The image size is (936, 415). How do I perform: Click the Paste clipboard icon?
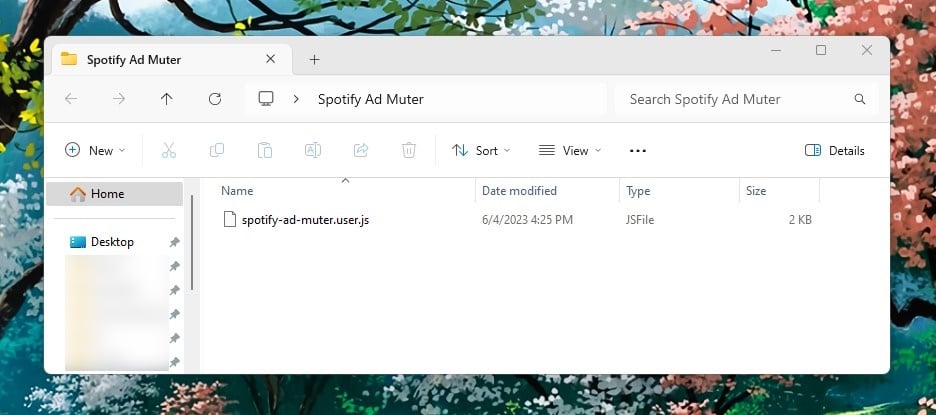pos(264,150)
